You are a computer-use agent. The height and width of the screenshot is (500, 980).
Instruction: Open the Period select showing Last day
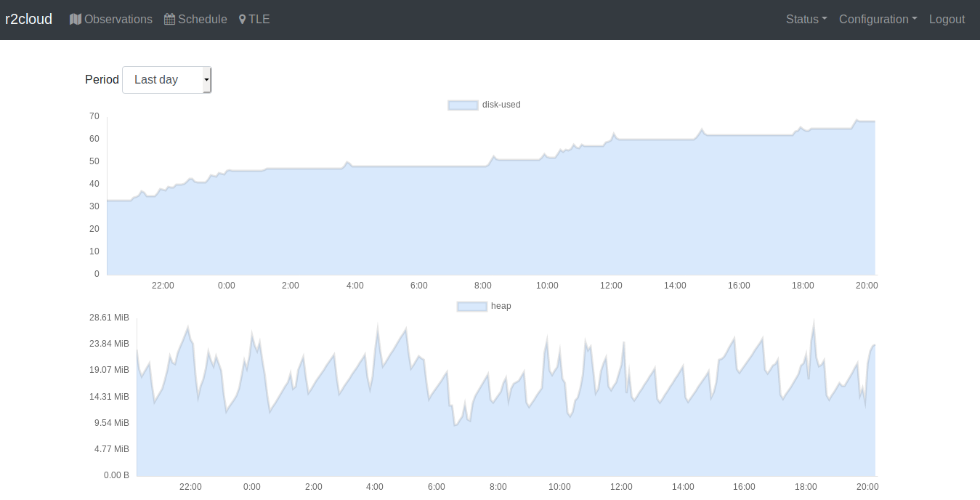(x=166, y=80)
